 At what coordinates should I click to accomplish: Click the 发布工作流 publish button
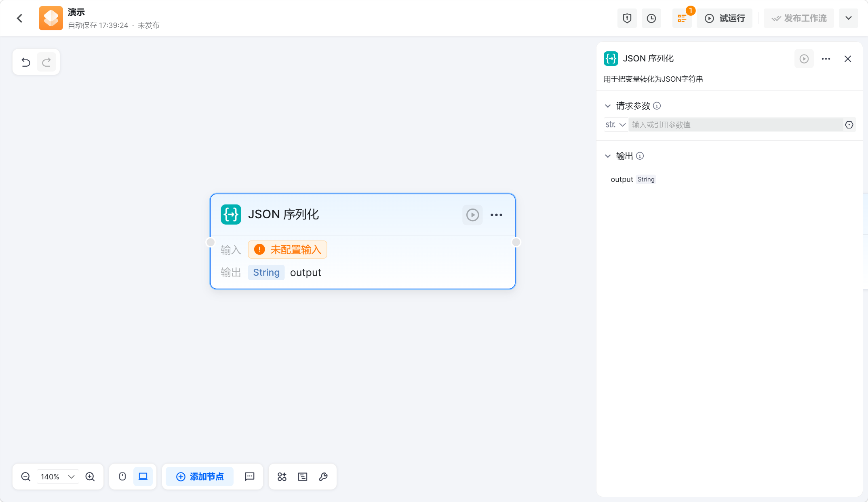[x=799, y=18]
